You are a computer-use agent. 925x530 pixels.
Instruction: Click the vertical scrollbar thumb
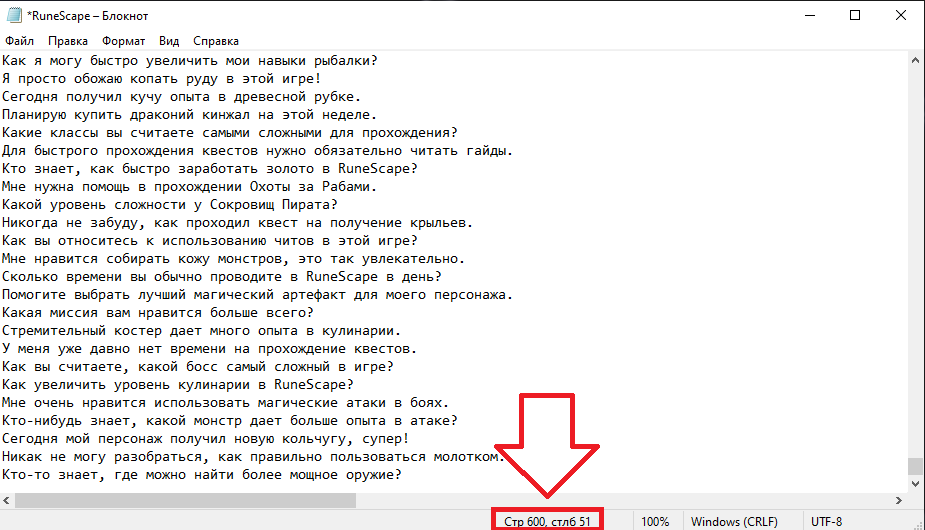pos(915,466)
